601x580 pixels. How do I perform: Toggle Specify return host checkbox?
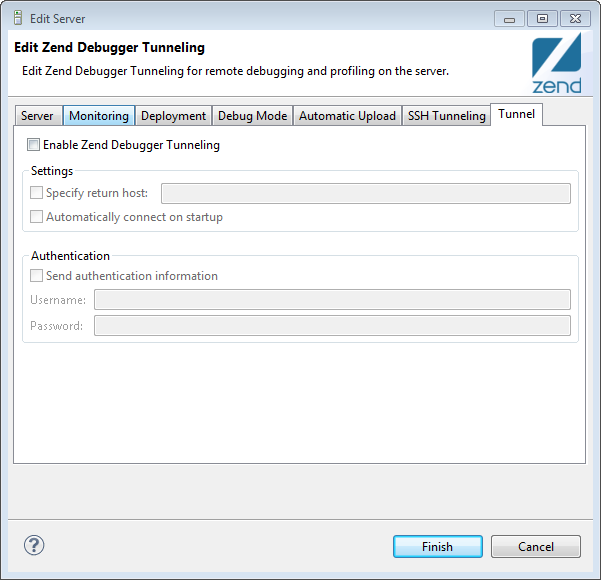point(36,192)
